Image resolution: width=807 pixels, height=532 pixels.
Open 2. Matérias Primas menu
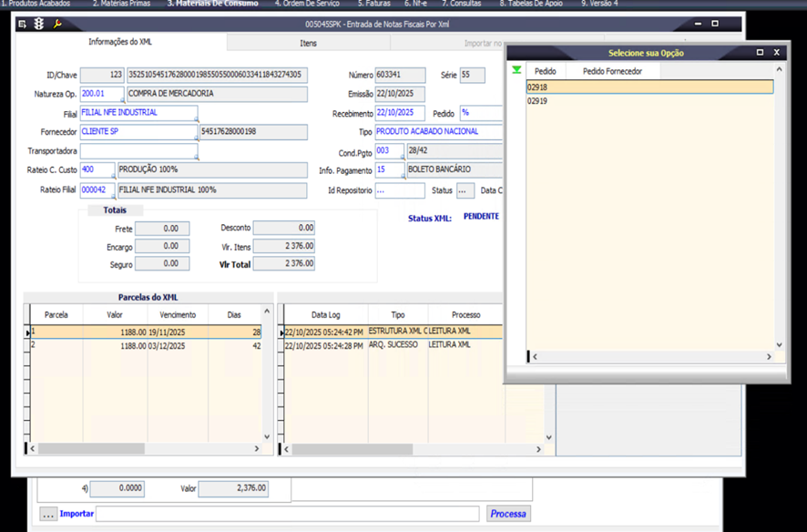[x=121, y=4]
